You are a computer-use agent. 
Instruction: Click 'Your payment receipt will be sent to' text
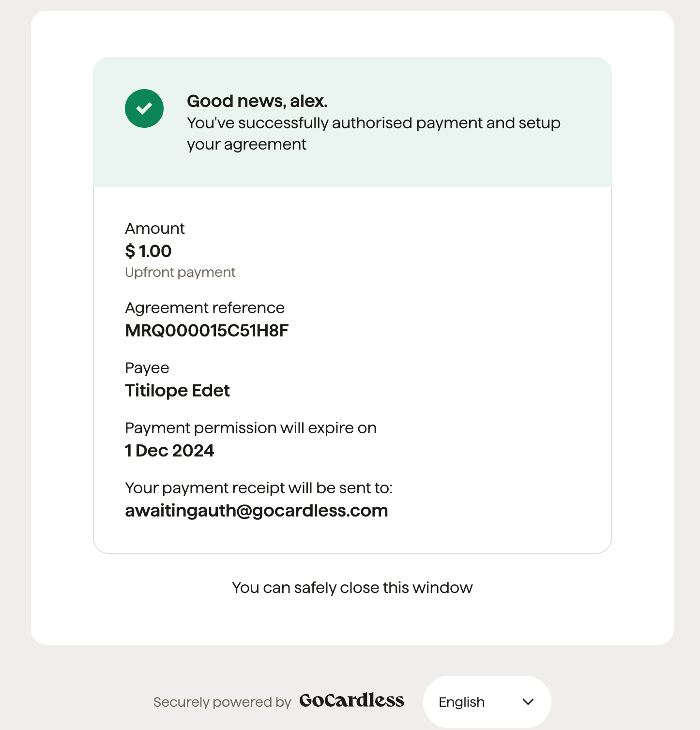[x=259, y=488]
